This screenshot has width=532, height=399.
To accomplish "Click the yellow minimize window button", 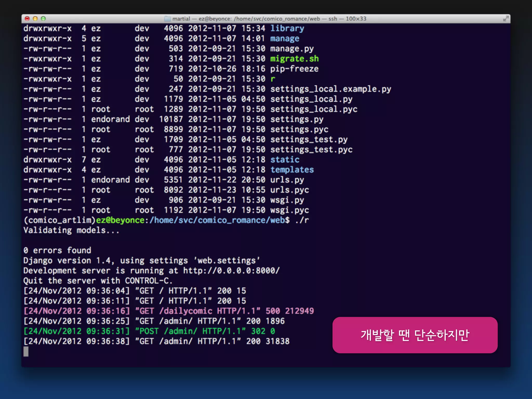I will click(x=35, y=18).
